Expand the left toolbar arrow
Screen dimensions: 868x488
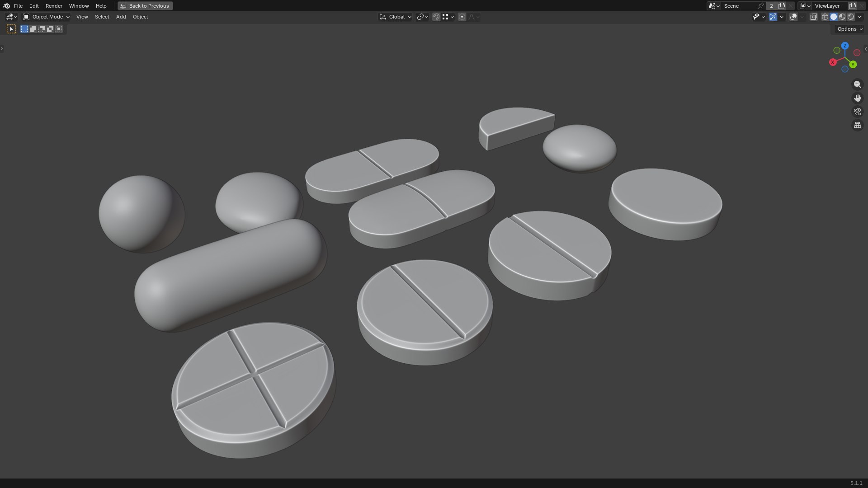coord(2,49)
